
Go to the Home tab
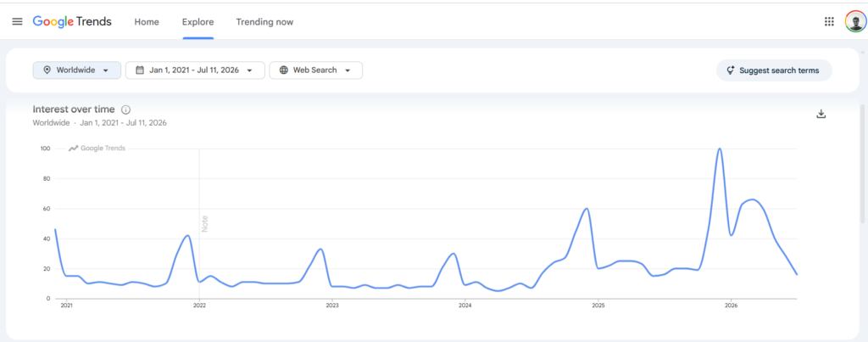pos(147,22)
